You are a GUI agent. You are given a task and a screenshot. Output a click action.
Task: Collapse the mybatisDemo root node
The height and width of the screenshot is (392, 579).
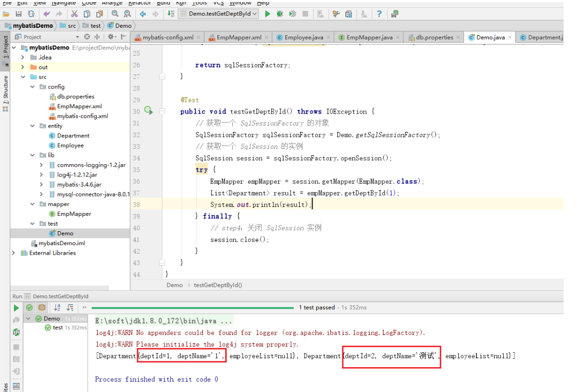pyautogui.click(x=14, y=48)
